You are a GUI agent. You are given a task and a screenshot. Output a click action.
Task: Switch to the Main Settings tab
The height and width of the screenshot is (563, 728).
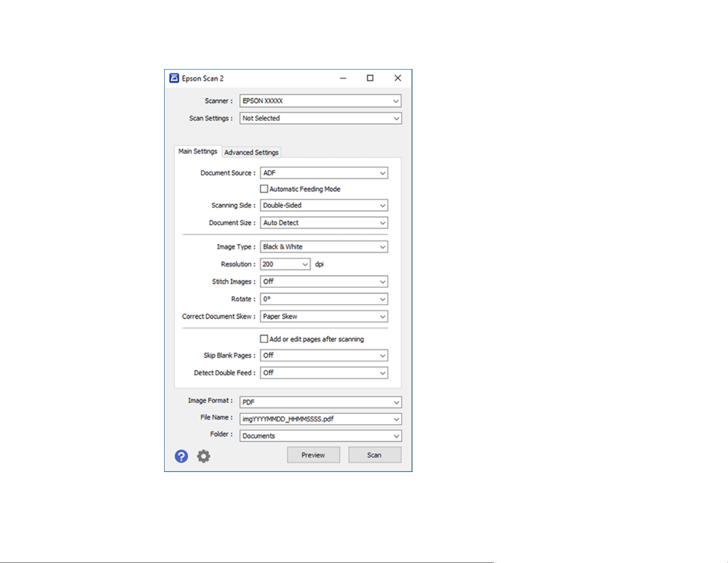click(x=198, y=151)
